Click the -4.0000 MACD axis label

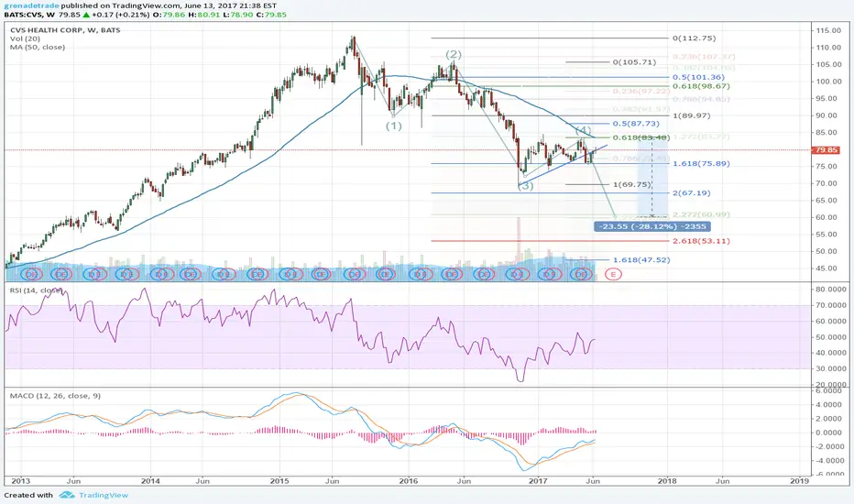coord(830,460)
